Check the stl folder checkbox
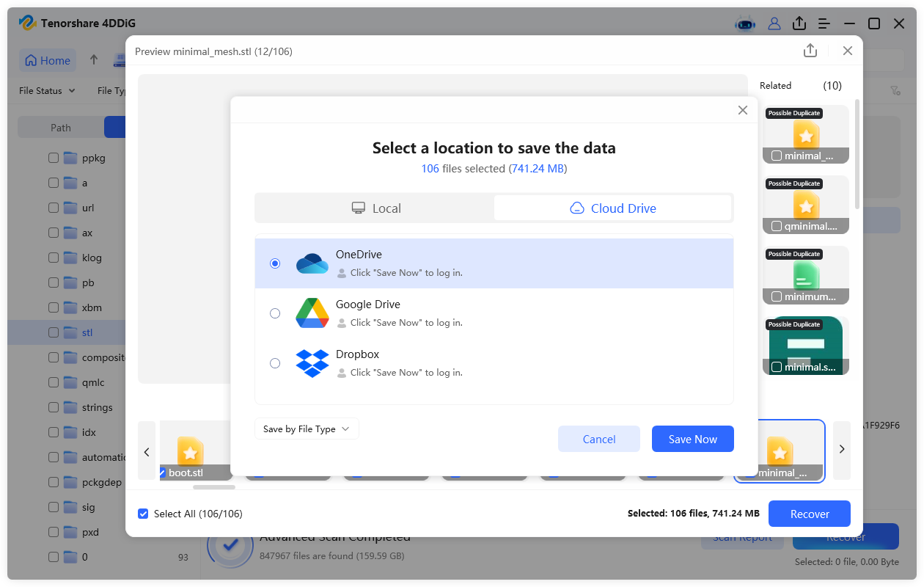This screenshot has height=587, width=924. coord(54,332)
